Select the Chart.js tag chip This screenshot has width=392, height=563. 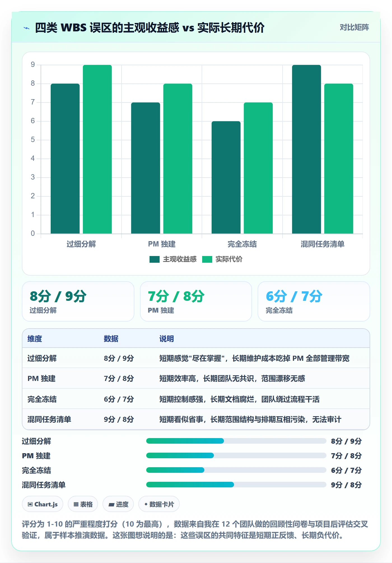coord(43,504)
